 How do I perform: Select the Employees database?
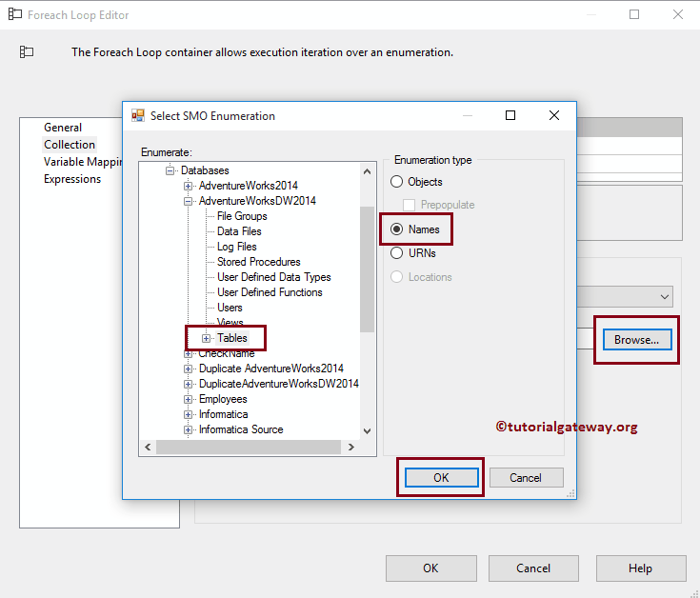point(223,399)
